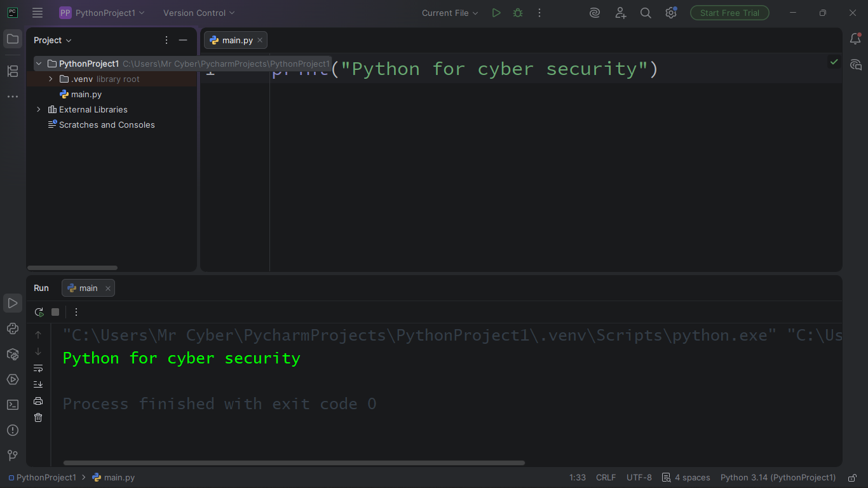Click the Print console output icon
Image resolution: width=868 pixels, height=488 pixels.
click(x=38, y=401)
